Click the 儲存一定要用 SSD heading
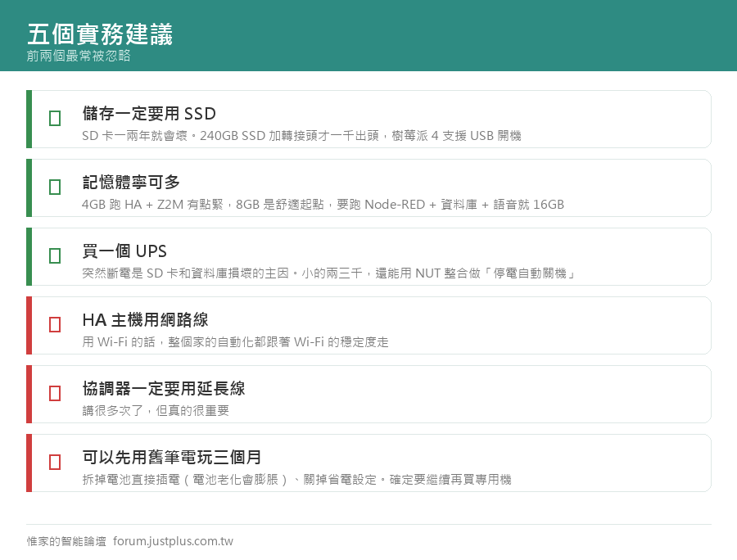Image resolution: width=737 pixels, height=560 pixels. point(149,114)
